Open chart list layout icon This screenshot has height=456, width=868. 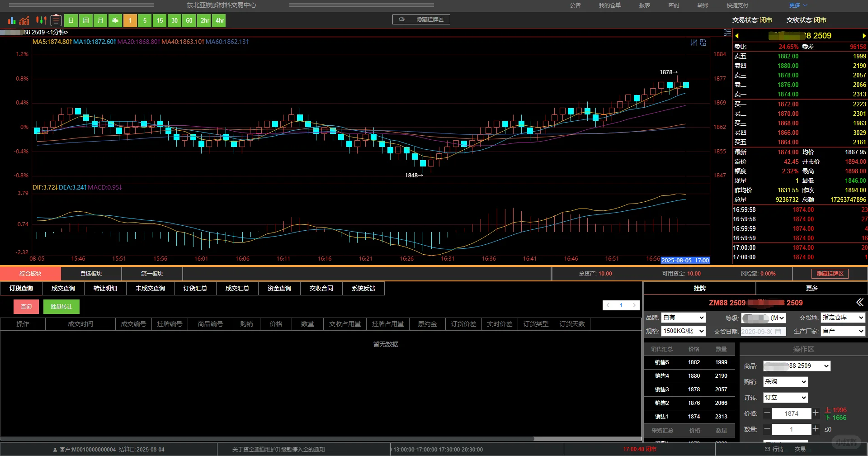727,33
